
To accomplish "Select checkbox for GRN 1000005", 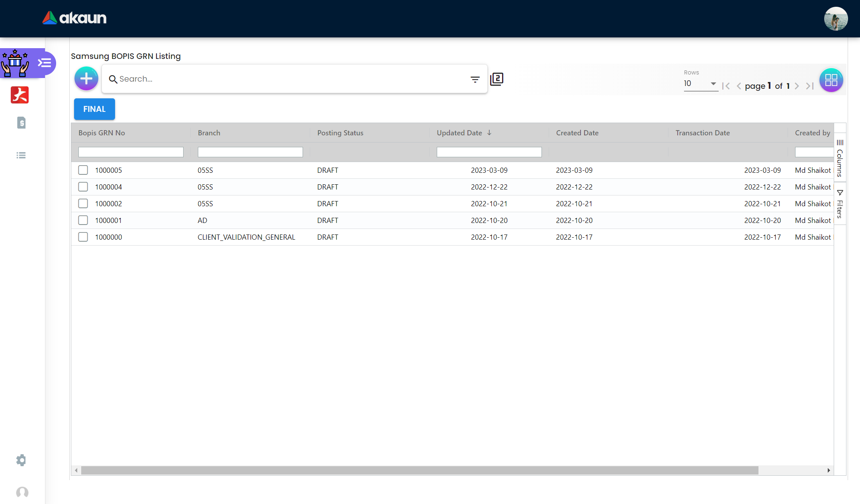I will (83, 170).
